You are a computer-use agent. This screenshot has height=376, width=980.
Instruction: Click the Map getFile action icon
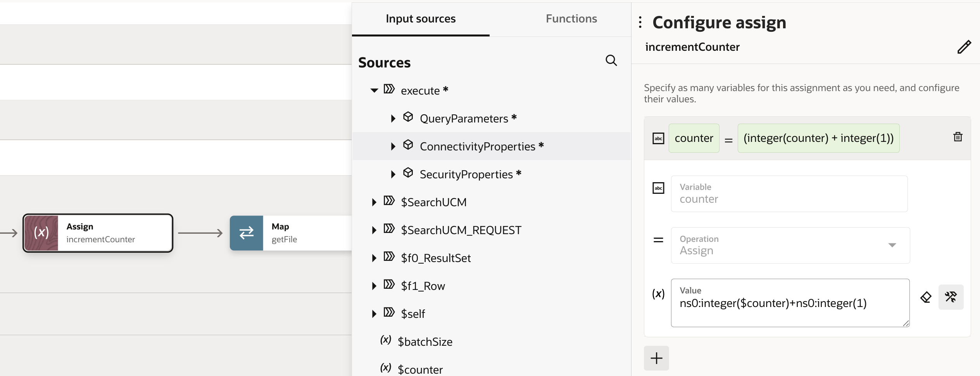247,233
